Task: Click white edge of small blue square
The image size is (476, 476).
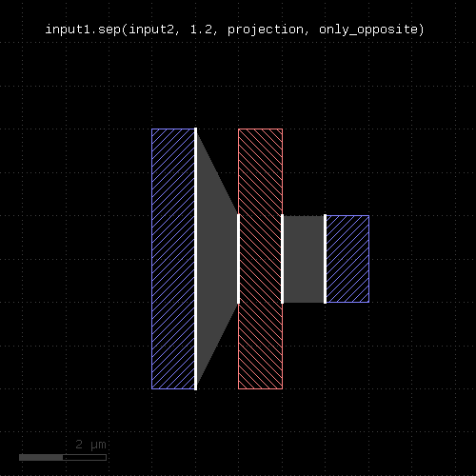Action: [325, 259]
